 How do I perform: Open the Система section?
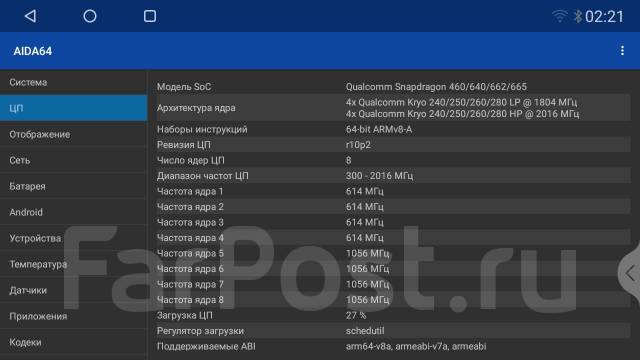point(73,82)
